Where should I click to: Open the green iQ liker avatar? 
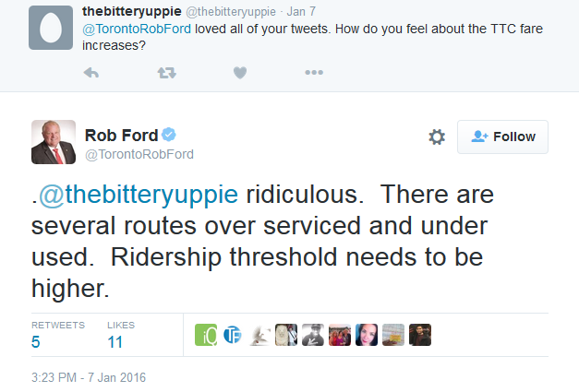click(206, 335)
